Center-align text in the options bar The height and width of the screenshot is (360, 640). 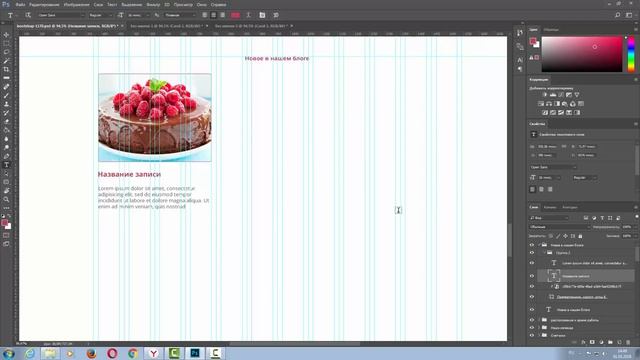coord(213,15)
